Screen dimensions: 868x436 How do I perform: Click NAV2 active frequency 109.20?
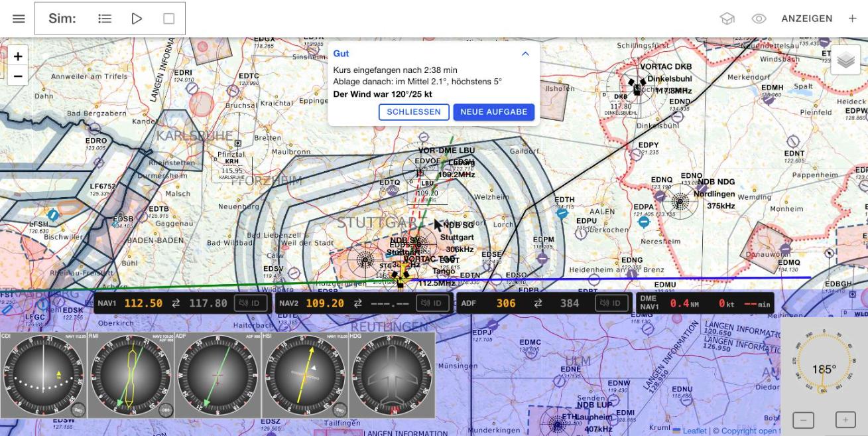(x=325, y=303)
